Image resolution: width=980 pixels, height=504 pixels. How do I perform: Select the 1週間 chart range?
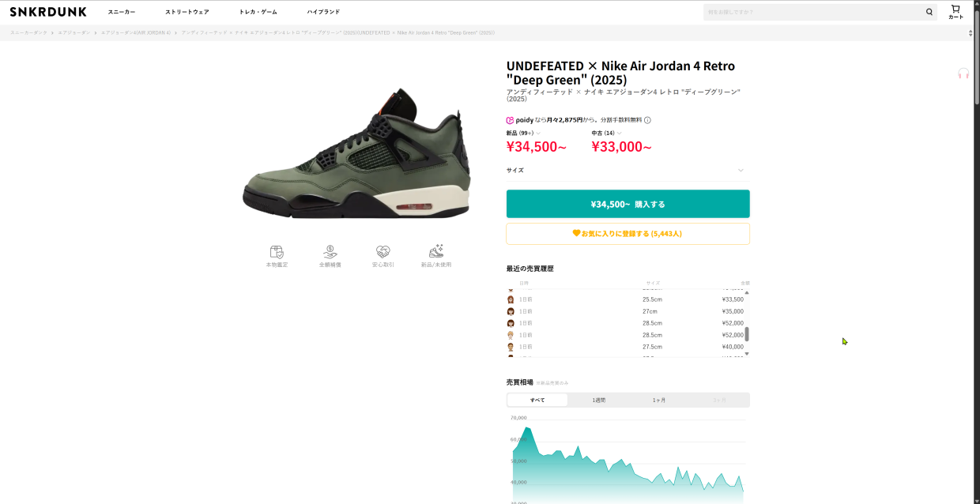(598, 401)
